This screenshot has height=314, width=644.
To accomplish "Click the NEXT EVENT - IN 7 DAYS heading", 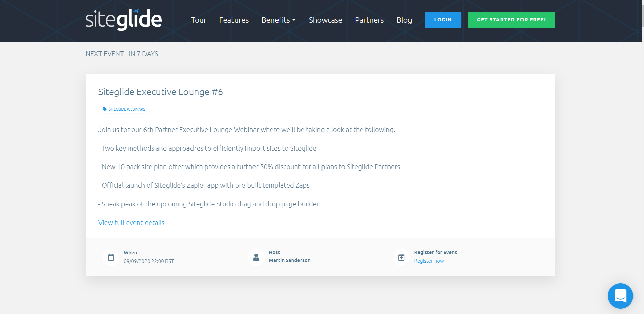I will pyautogui.click(x=122, y=54).
